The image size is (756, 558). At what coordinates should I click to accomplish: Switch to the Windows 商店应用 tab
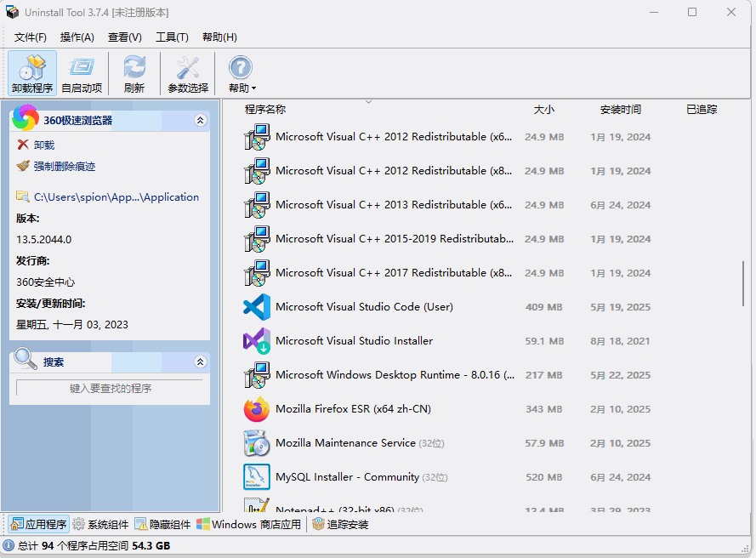249,525
